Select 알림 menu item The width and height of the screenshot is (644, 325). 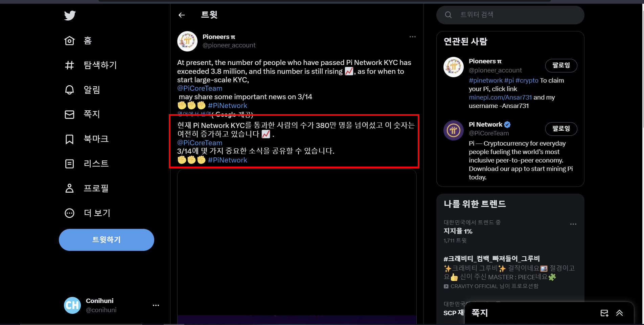coord(92,90)
